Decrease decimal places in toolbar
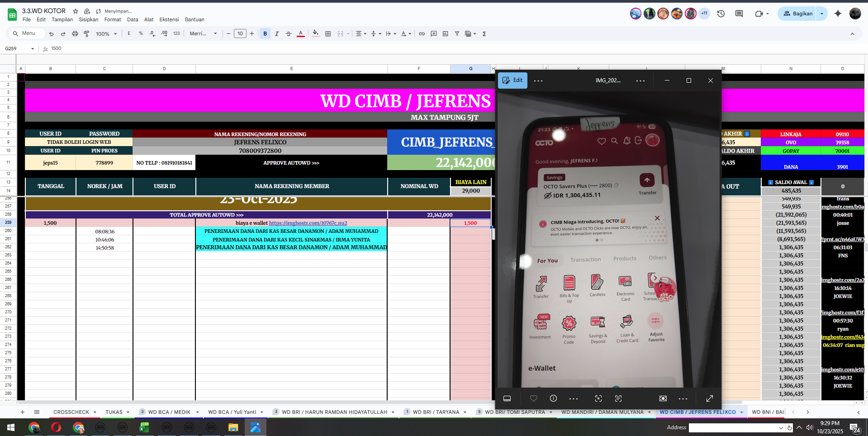Viewport: 868px width, 436px height. (152, 33)
